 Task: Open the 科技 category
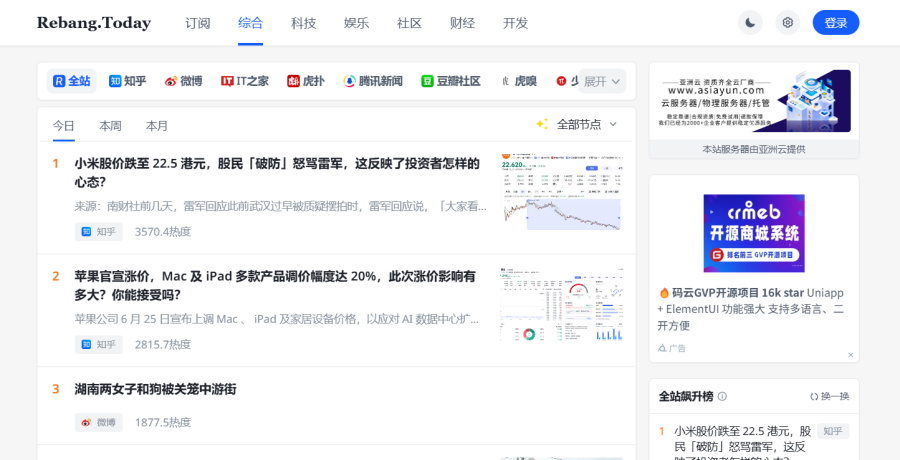pos(304,23)
